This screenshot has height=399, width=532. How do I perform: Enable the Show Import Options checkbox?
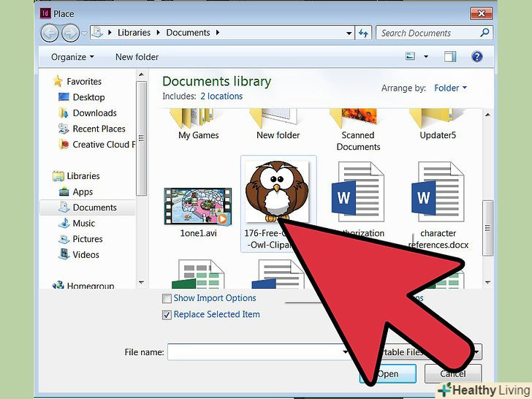pyautogui.click(x=167, y=298)
